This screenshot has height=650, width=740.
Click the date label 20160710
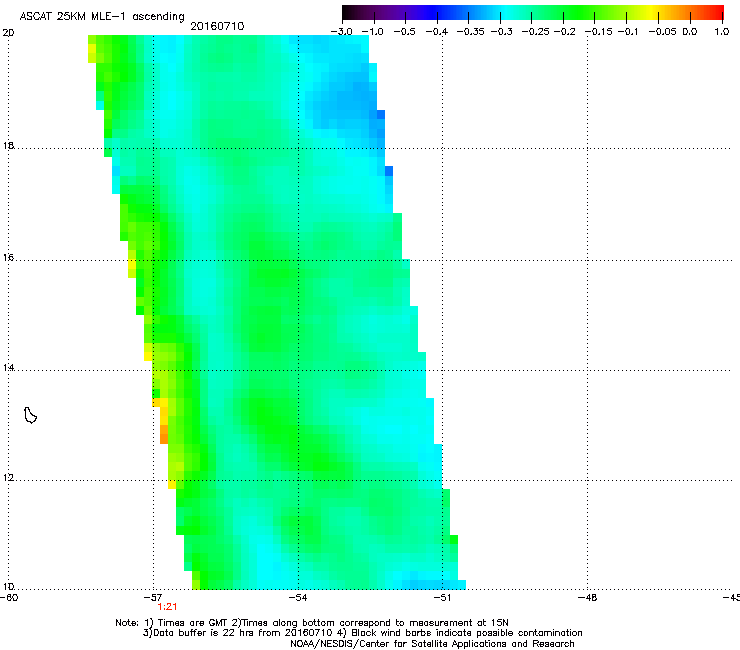[x=217, y=26]
